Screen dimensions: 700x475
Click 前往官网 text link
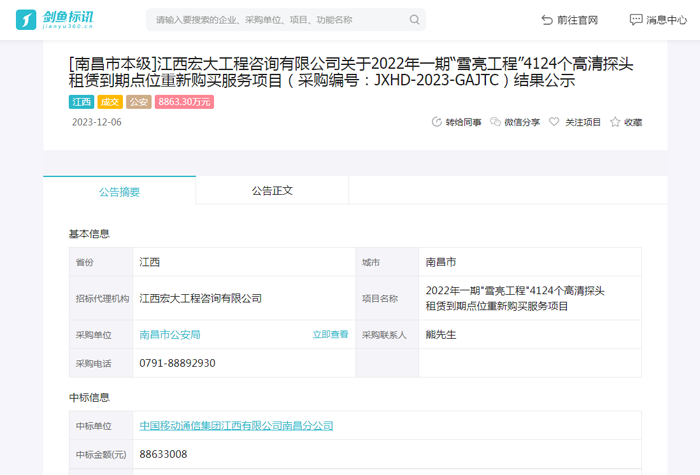pos(577,20)
